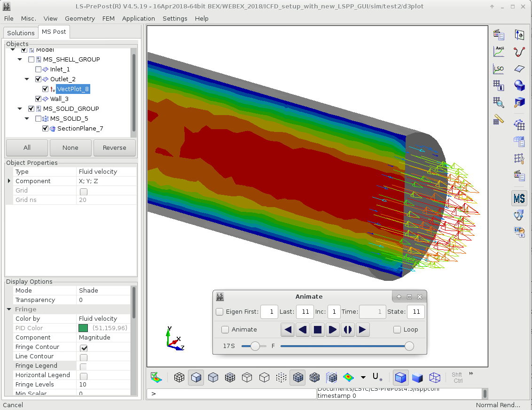
Task: Open the Geometry menu
Action: (80, 18)
